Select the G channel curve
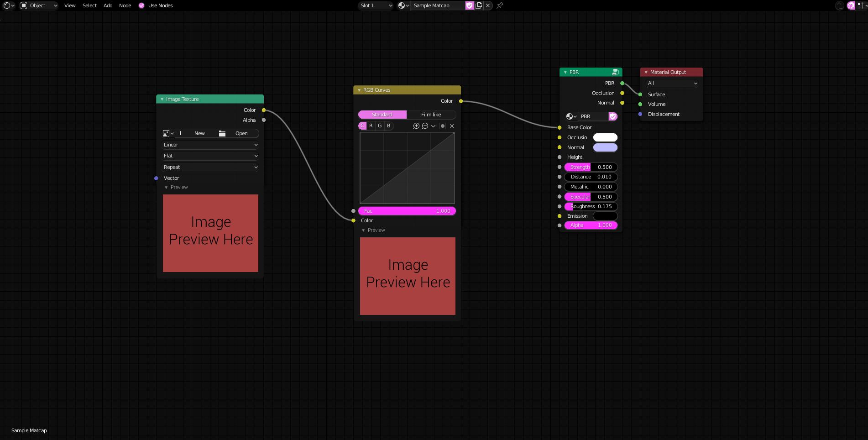Image resolution: width=868 pixels, height=440 pixels. click(380, 126)
